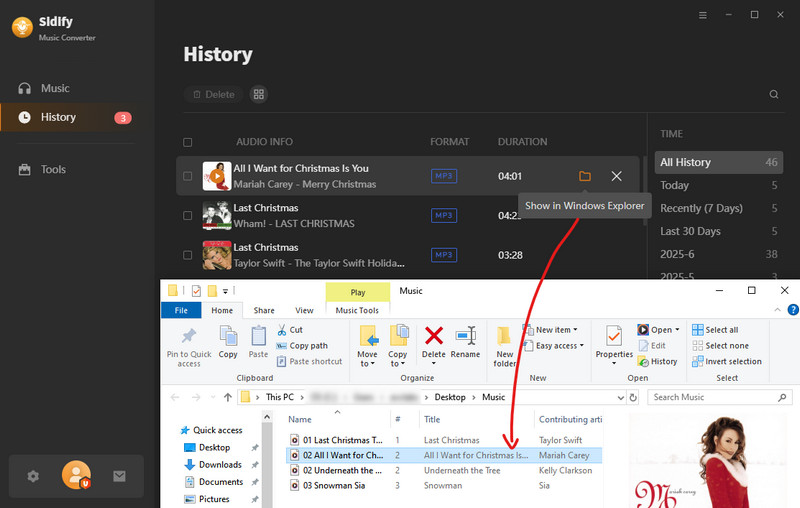Click the History search magnifier icon
The width and height of the screenshot is (800, 508).
click(x=774, y=94)
